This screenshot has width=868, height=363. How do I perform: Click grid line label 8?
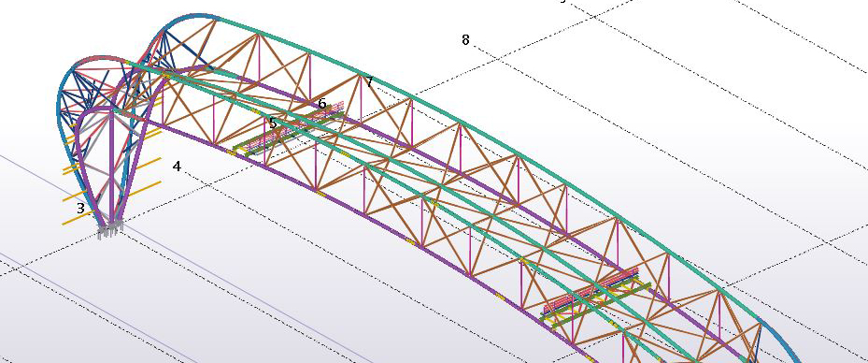[465, 40]
